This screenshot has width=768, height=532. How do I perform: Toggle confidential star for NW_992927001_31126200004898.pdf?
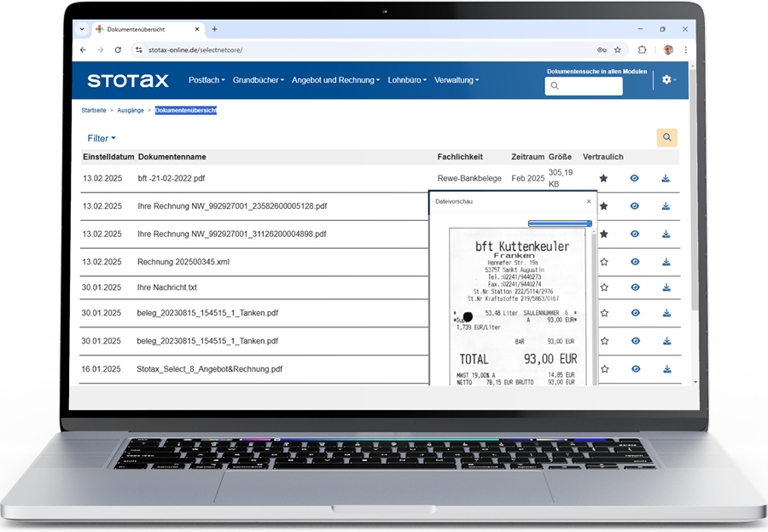click(x=604, y=234)
